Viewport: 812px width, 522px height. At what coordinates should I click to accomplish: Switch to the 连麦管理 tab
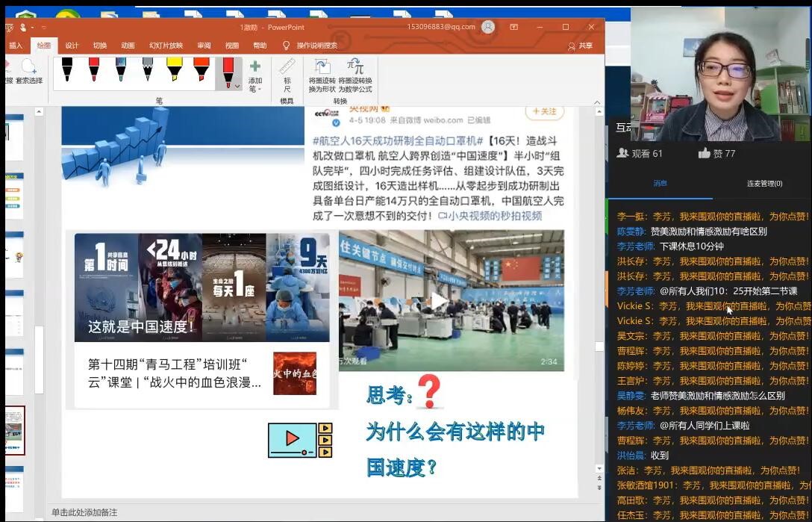click(764, 184)
